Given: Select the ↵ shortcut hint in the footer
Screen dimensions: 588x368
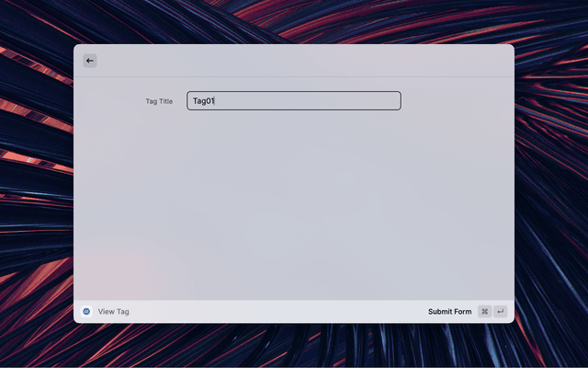Looking at the screenshot, I should pos(501,312).
